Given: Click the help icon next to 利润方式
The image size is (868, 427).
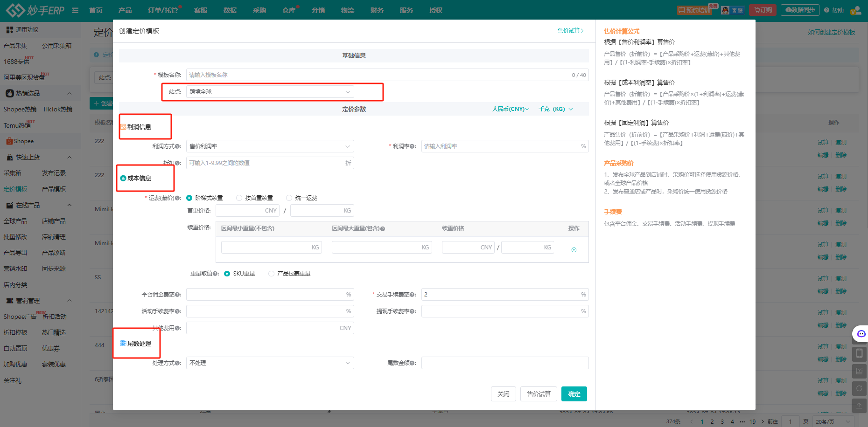Looking at the screenshot, I should tap(178, 146).
